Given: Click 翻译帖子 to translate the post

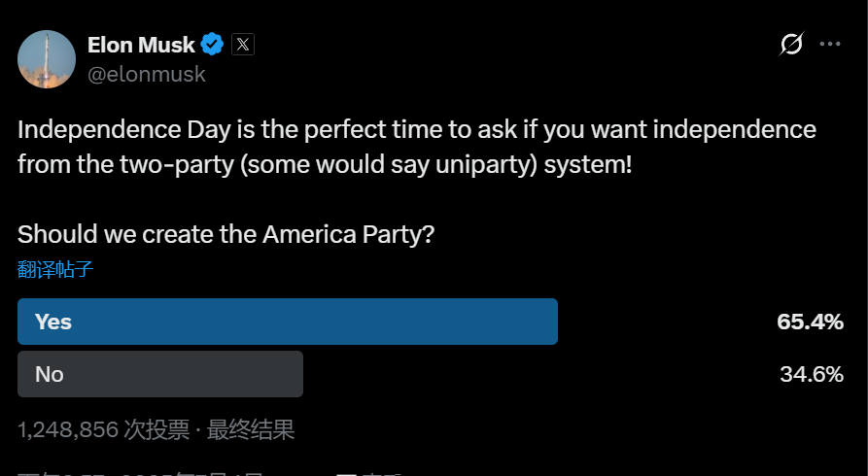Looking at the screenshot, I should click(x=55, y=269).
